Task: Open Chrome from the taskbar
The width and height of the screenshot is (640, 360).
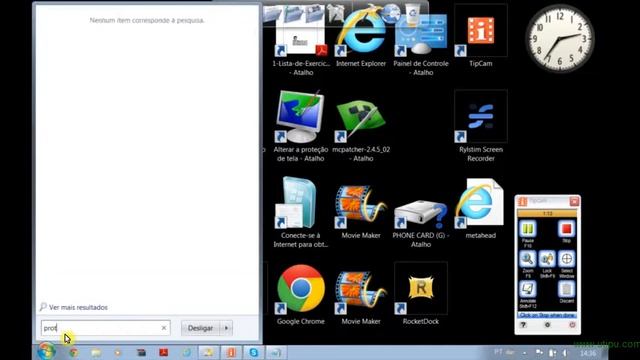Action: (x=74, y=352)
